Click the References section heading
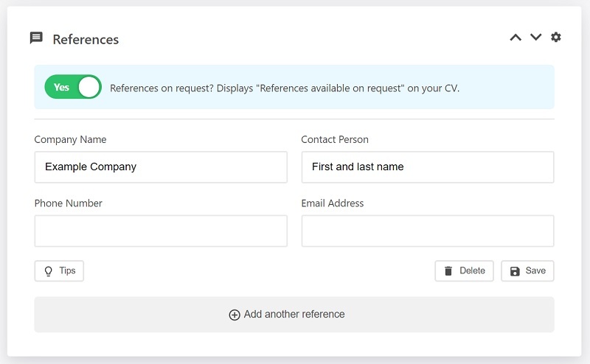This screenshot has height=364, width=590. [x=86, y=40]
